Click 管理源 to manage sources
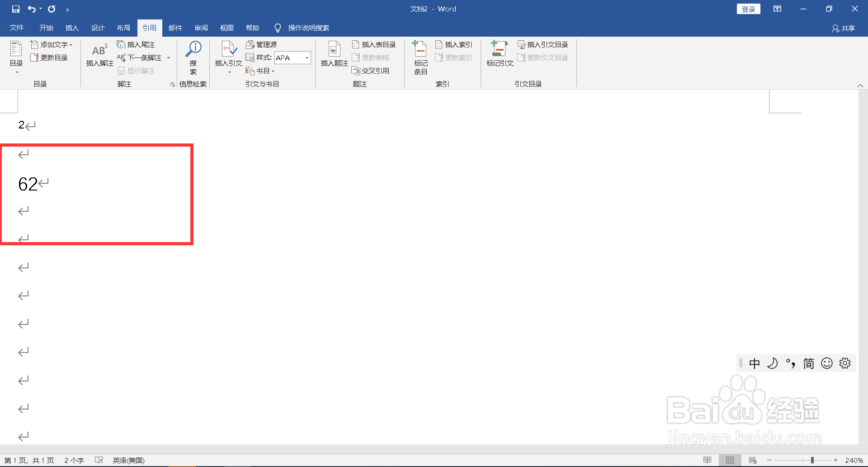The image size is (868, 467). click(x=261, y=44)
